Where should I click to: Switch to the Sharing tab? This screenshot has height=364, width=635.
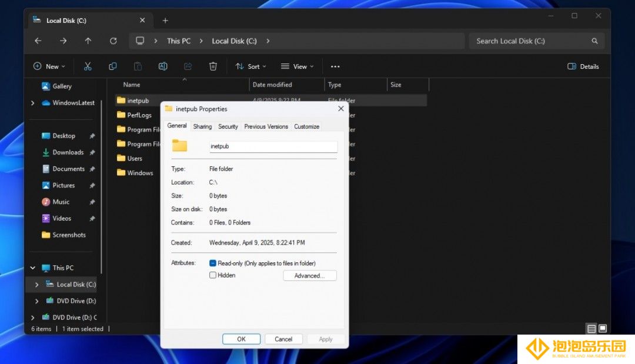[202, 127]
